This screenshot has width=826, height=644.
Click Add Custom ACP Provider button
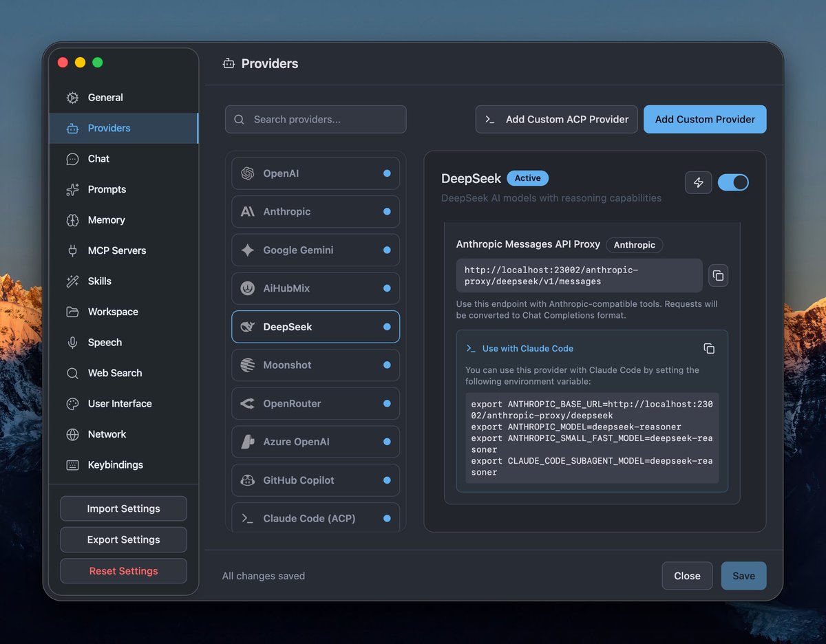pyautogui.click(x=557, y=119)
